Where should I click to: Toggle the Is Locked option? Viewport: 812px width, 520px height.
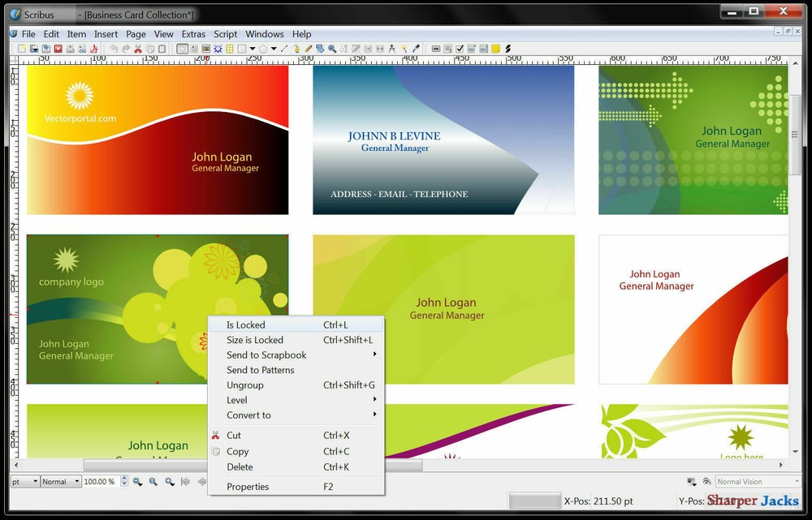[246, 324]
